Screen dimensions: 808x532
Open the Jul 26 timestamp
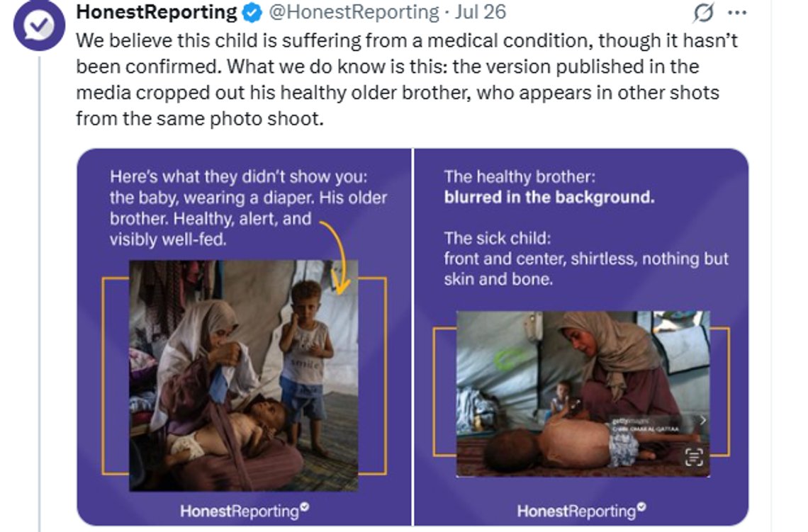tap(481, 12)
